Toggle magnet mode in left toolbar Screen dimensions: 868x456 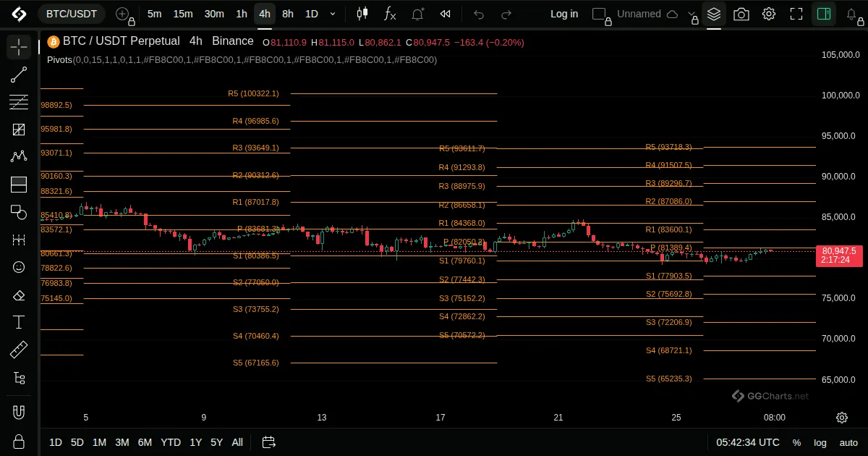point(19,413)
